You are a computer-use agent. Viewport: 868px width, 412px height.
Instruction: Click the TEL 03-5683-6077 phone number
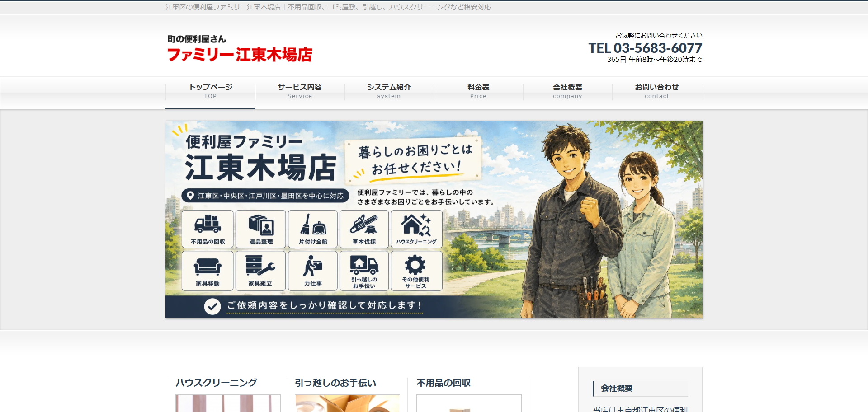645,48
